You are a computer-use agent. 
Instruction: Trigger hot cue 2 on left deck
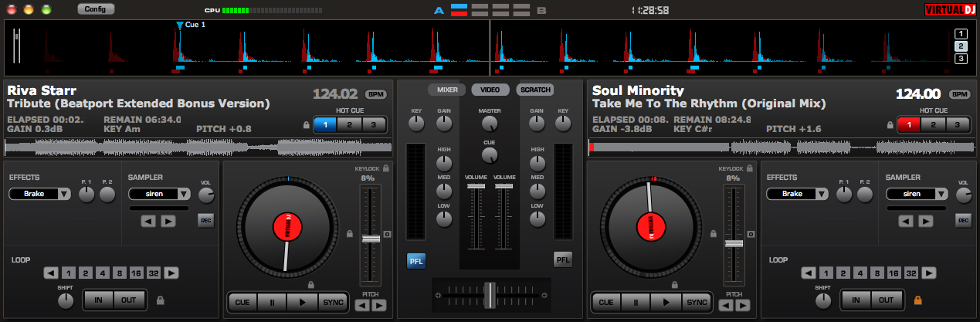(349, 124)
